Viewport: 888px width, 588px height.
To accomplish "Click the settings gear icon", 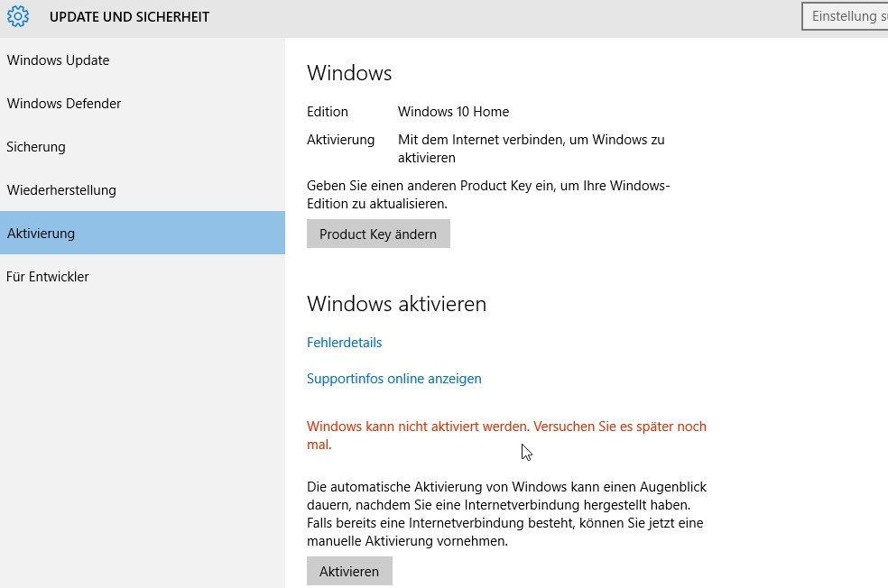I will pos(18,16).
